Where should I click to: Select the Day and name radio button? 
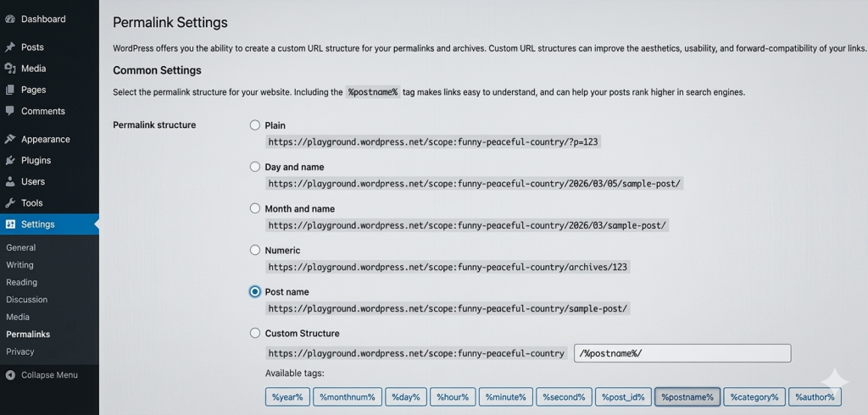254,167
